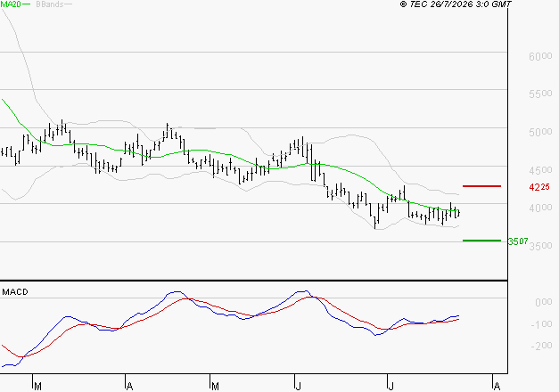Click the TEC copyright timestamp text
The width and height of the screenshot is (559, 392).
click(456, 4)
